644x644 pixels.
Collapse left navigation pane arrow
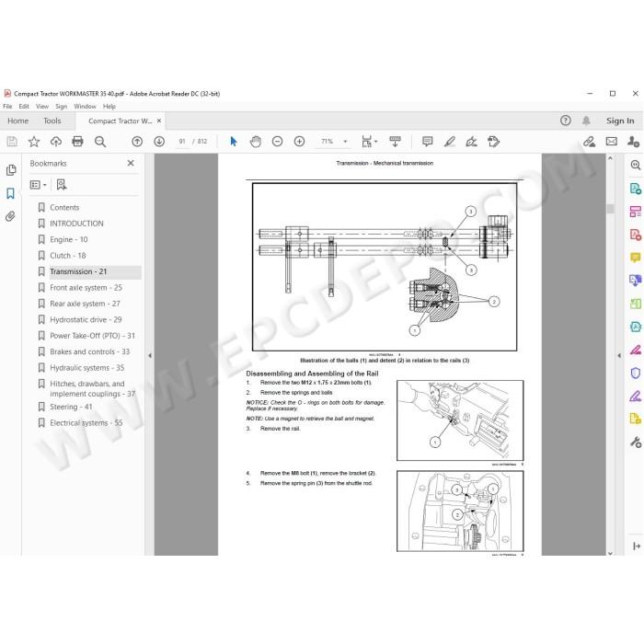[150, 355]
